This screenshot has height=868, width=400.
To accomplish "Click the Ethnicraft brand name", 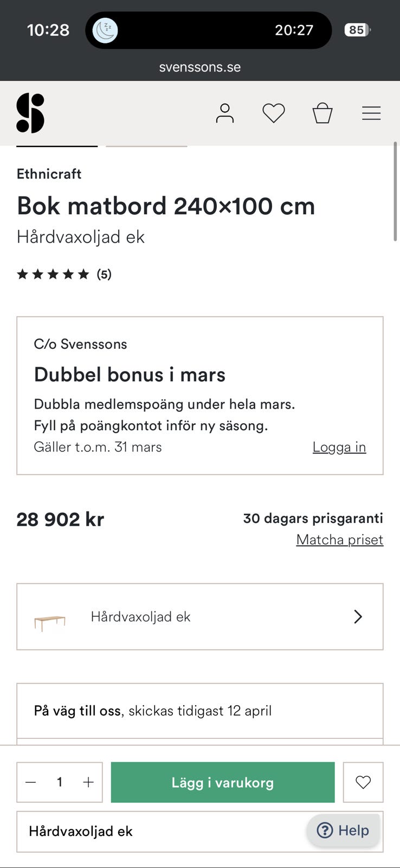I will click(x=49, y=174).
